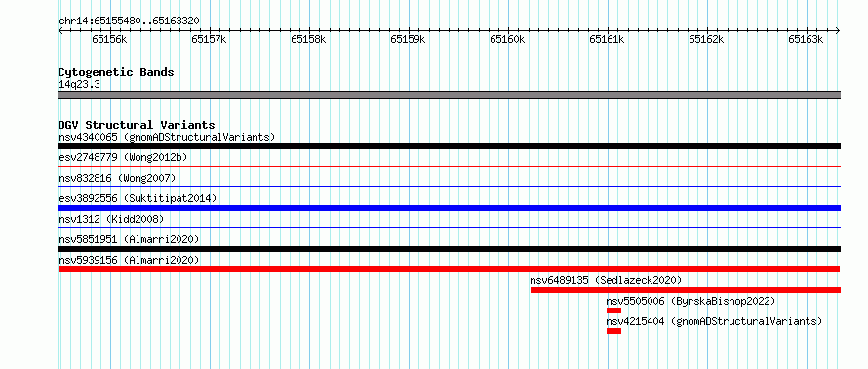868x369 pixels.
Task: Click the 65162k ruler tick label
Action: pos(706,39)
